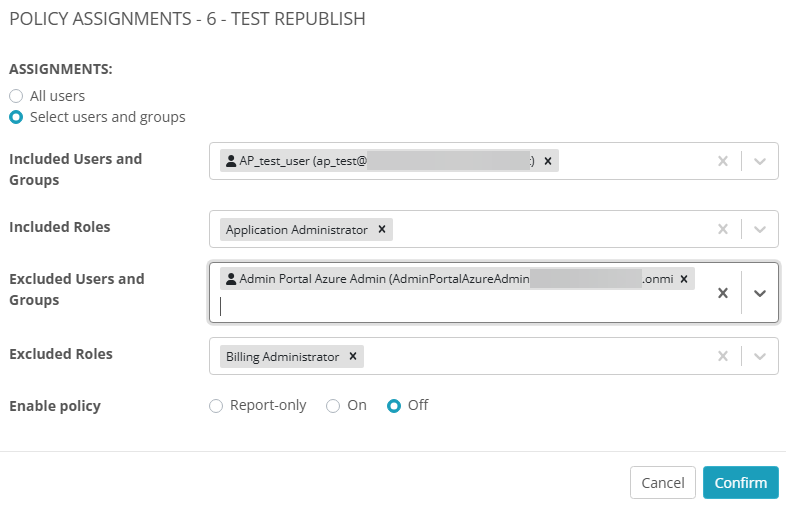Remove the Billing Administrator role tag

point(353,356)
